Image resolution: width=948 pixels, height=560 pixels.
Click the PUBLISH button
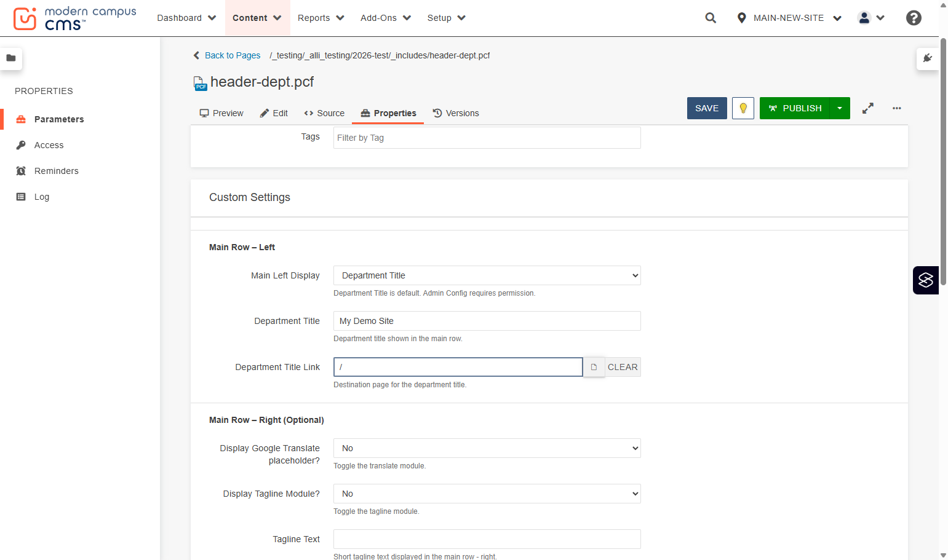795,108
